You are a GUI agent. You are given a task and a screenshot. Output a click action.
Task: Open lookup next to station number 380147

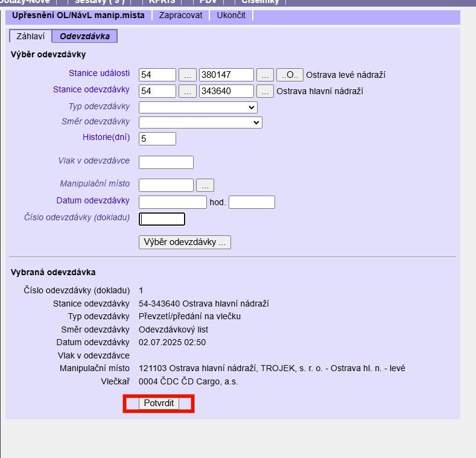pos(265,75)
